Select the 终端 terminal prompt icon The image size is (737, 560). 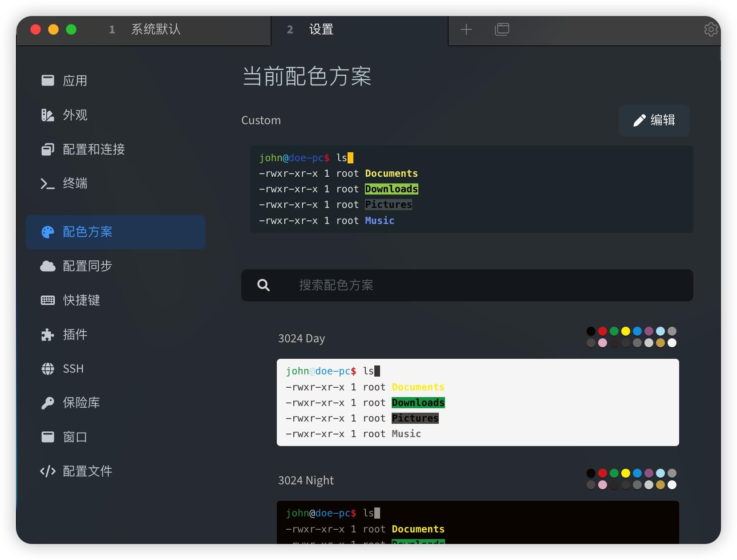click(x=48, y=183)
